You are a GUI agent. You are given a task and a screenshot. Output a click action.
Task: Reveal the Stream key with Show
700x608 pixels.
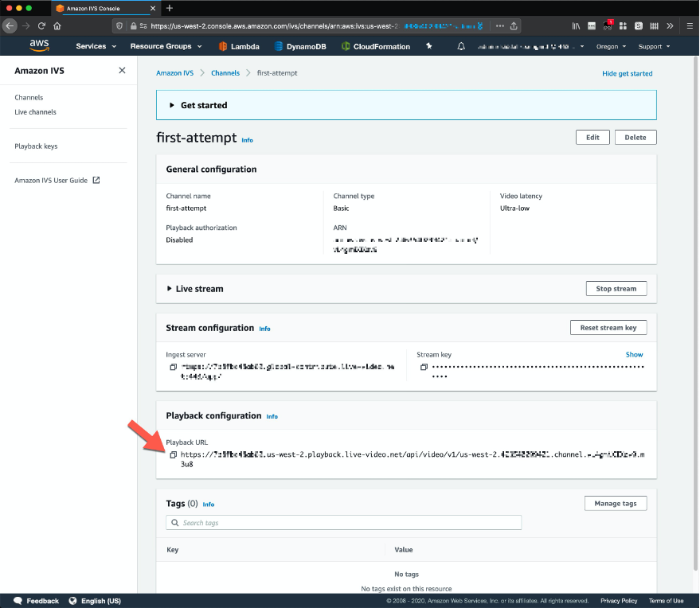pos(634,353)
